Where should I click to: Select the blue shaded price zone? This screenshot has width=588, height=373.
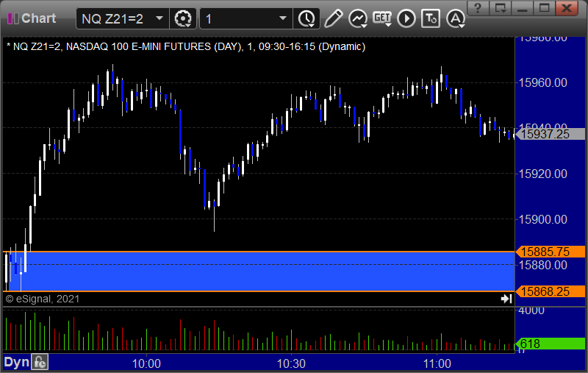[262, 271]
